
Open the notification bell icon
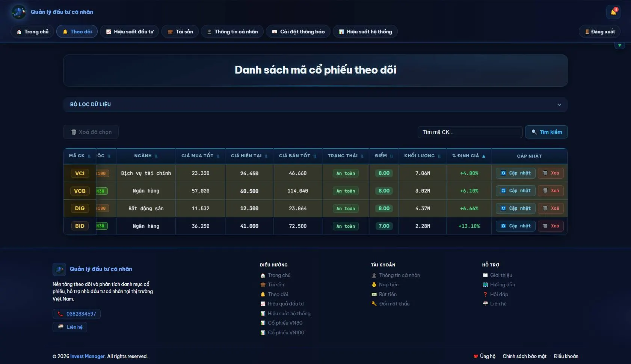pos(613,12)
